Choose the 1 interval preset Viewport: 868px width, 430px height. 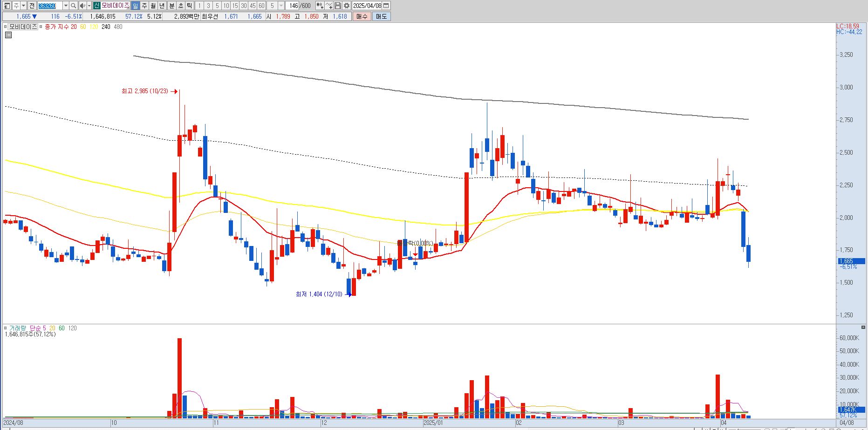pos(199,6)
